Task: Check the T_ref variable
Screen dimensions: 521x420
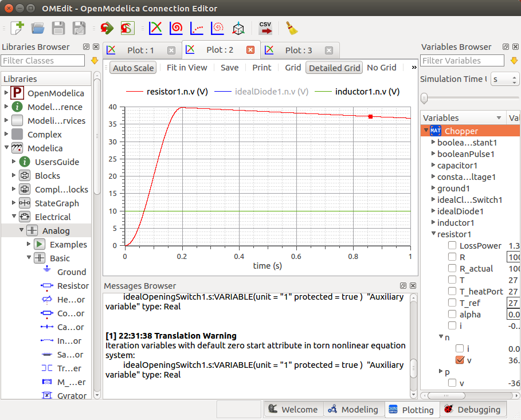Action: [452, 303]
